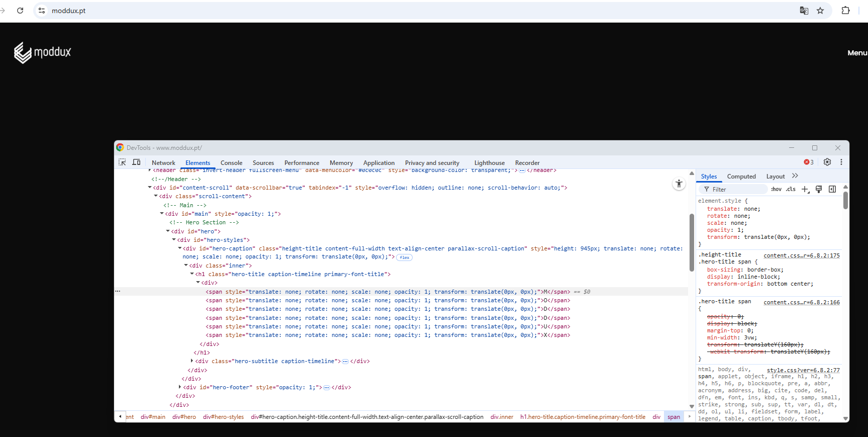Open the Memory tab
Viewport: 868px width, 437px height.
tap(341, 162)
